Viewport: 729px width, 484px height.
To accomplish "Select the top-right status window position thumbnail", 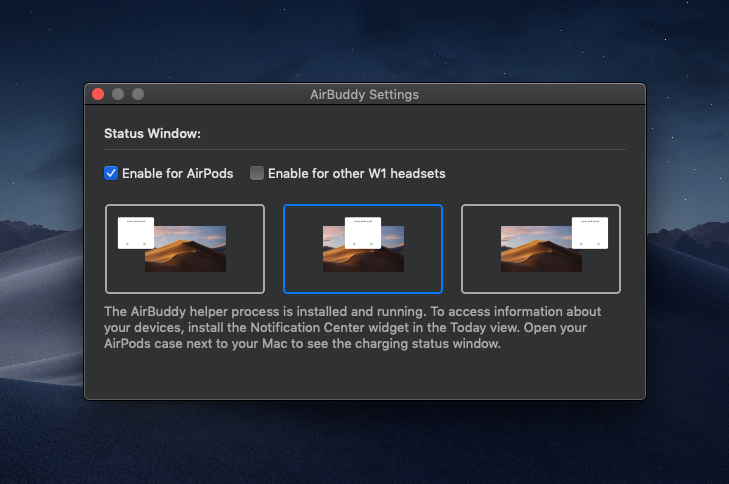I will coord(541,249).
